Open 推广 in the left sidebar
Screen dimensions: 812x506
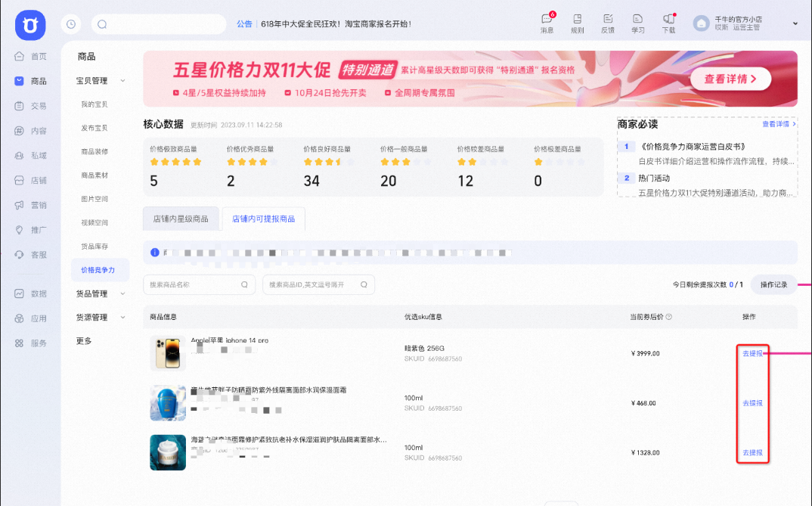tap(31, 230)
